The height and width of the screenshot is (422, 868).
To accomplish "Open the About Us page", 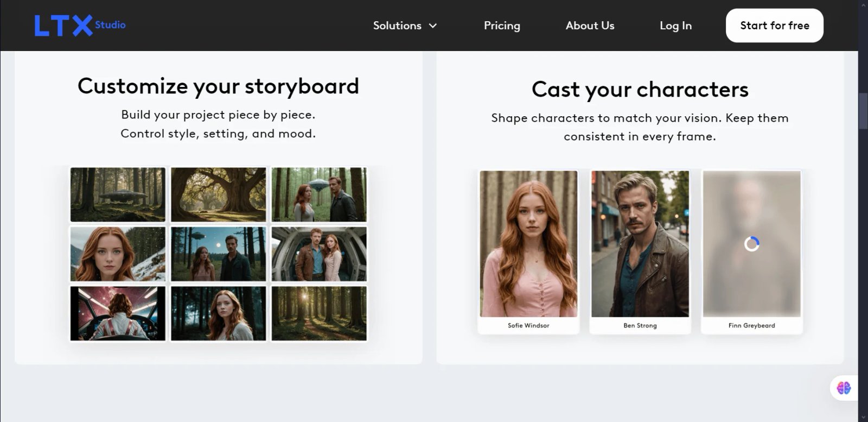I will coord(590,26).
